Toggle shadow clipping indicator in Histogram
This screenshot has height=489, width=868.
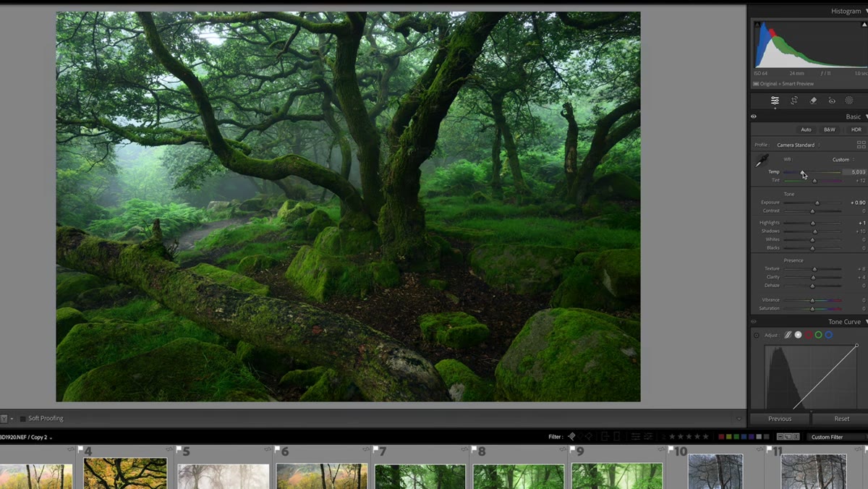[757, 25]
